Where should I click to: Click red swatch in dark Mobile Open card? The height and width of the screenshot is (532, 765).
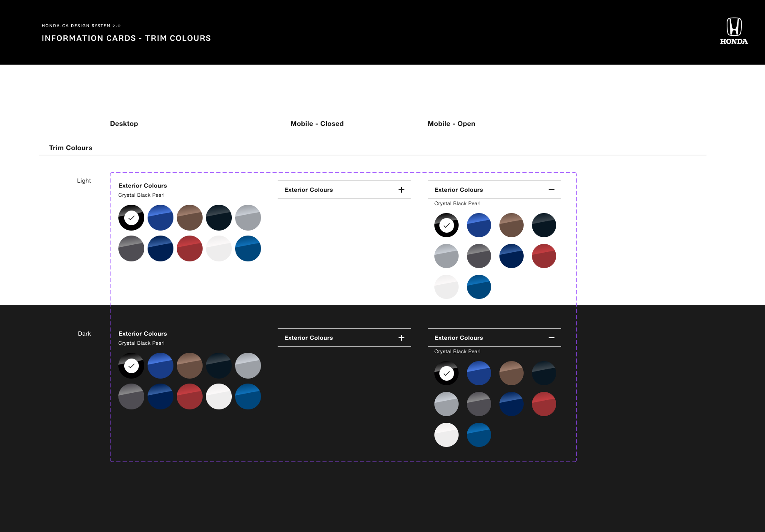(x=544, y=404)
